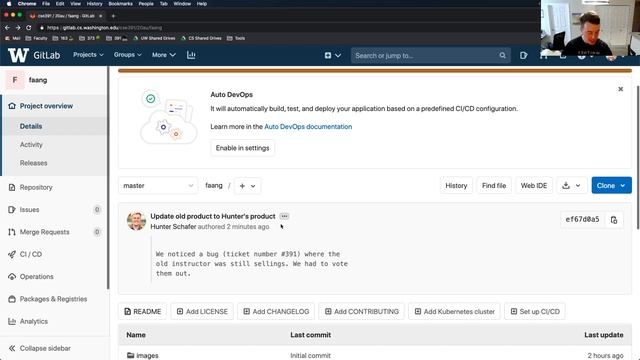Go back in the browser
This screenshot has height=360, width=640.
(x=7, y=27)
